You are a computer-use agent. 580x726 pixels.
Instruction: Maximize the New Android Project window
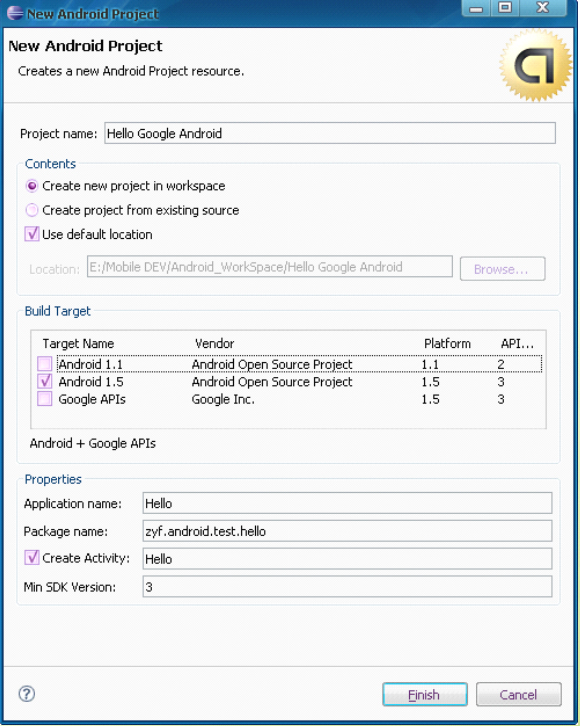pos(505,9)
